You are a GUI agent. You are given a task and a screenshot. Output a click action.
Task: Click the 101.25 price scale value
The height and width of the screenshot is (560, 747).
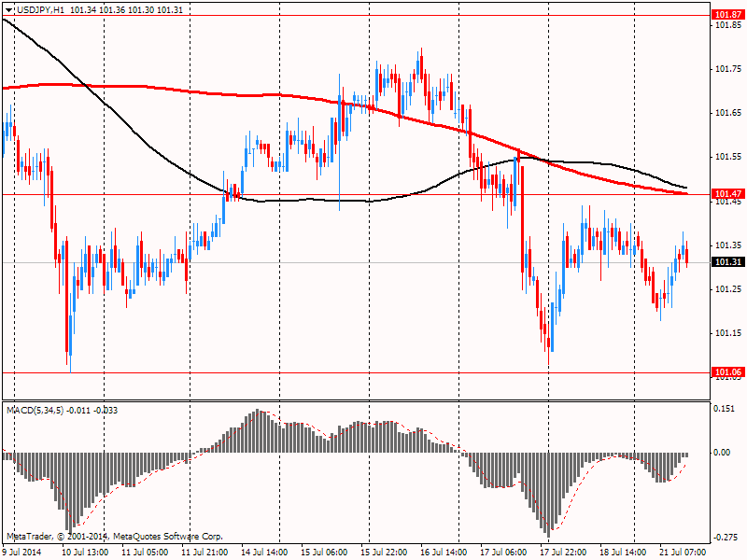728,289
